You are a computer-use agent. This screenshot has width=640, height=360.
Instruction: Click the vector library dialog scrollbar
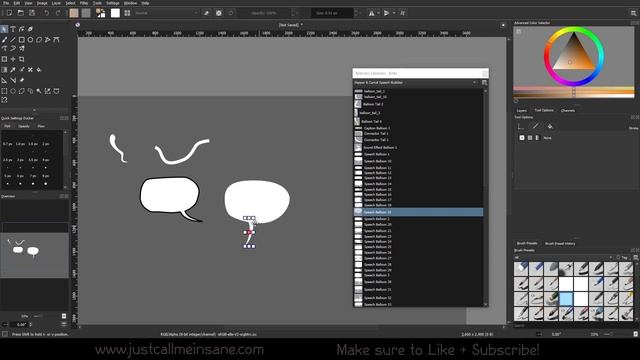click(485, 198)
